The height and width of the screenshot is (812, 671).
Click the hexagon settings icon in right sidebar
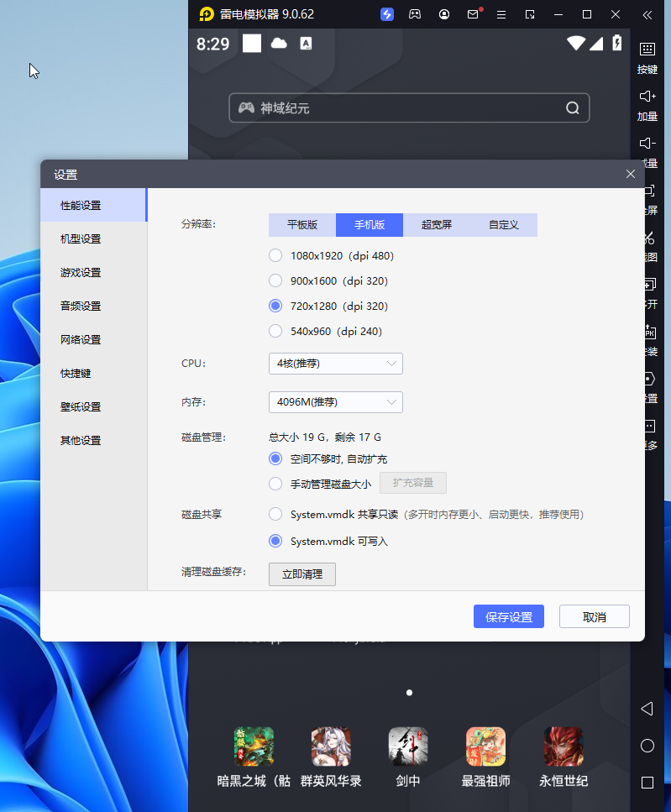(650, 379)
